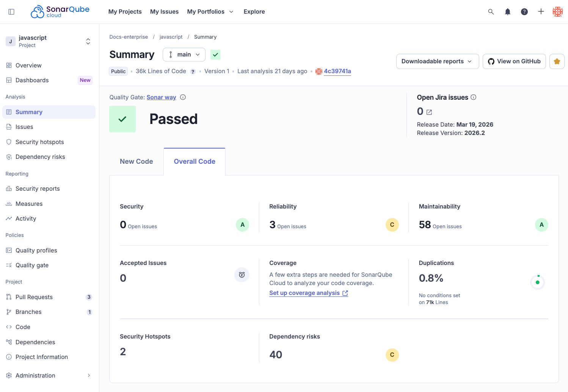568x392 pixels.
Task: Click Dependency risks rating C badge
Action: 392,355
